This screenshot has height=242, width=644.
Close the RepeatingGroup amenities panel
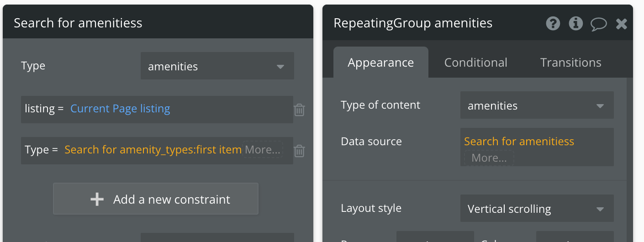click(x=622, y=24)
